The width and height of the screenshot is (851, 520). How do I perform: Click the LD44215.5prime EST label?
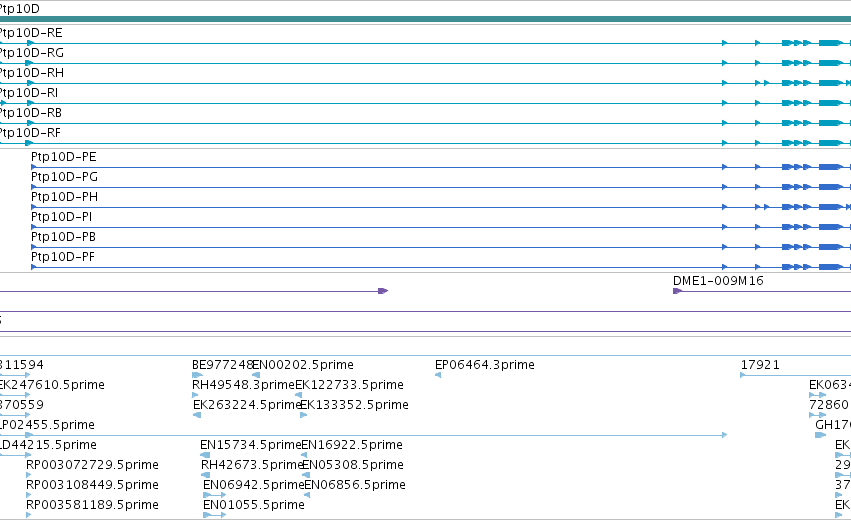[x=48, y=446]
